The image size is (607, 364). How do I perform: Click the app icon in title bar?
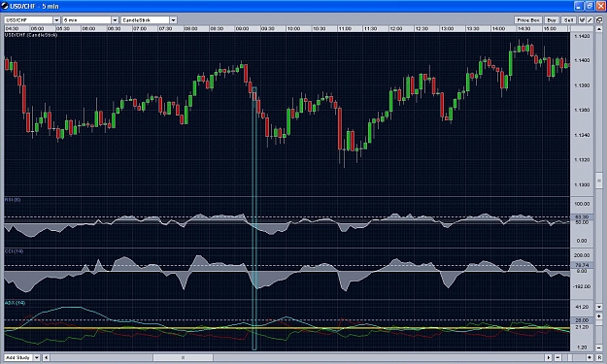click(x=5, y=6)
